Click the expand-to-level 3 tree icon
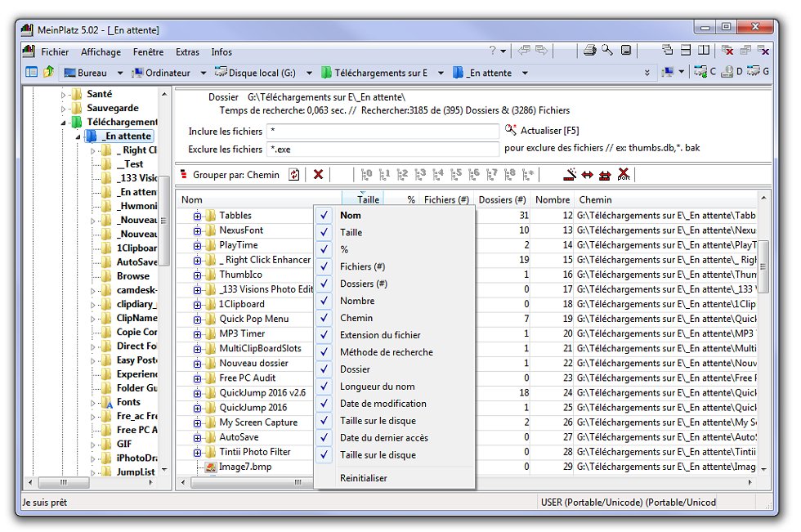The image size is (801, 532). pyautogui.click(x=420, y=175)
